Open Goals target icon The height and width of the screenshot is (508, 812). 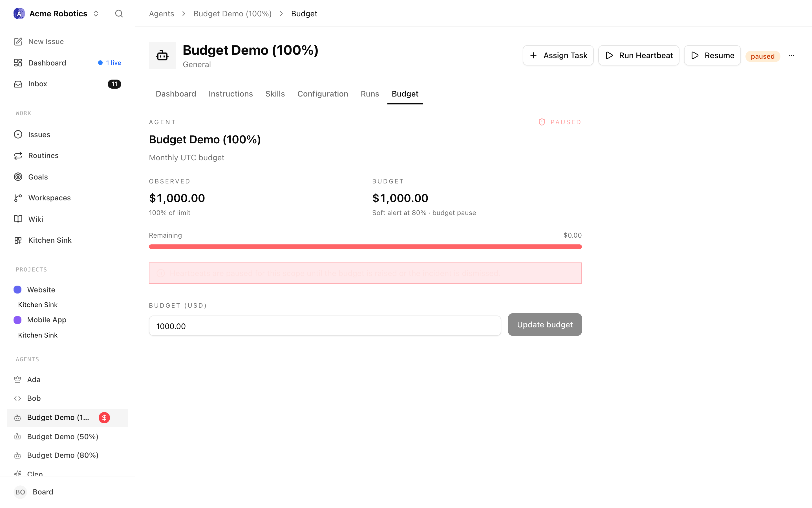(x=18, y=177)
